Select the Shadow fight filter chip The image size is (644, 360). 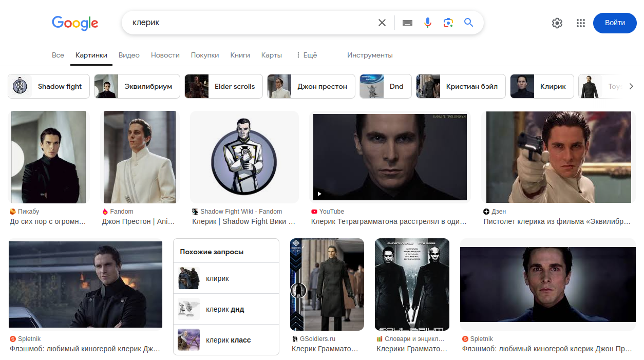click(49, 86)
